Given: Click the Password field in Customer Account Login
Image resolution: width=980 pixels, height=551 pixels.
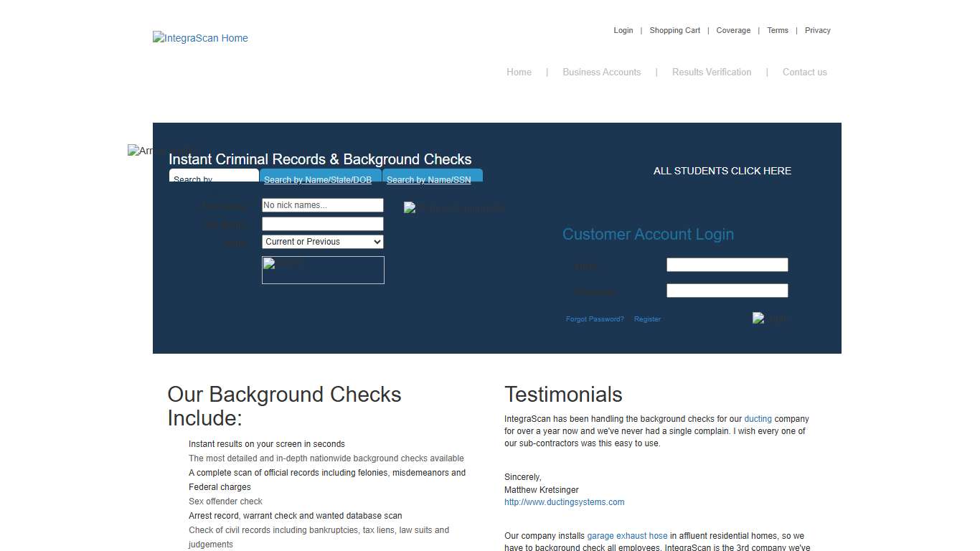Looking at the screenshot, I should [727, 290].
